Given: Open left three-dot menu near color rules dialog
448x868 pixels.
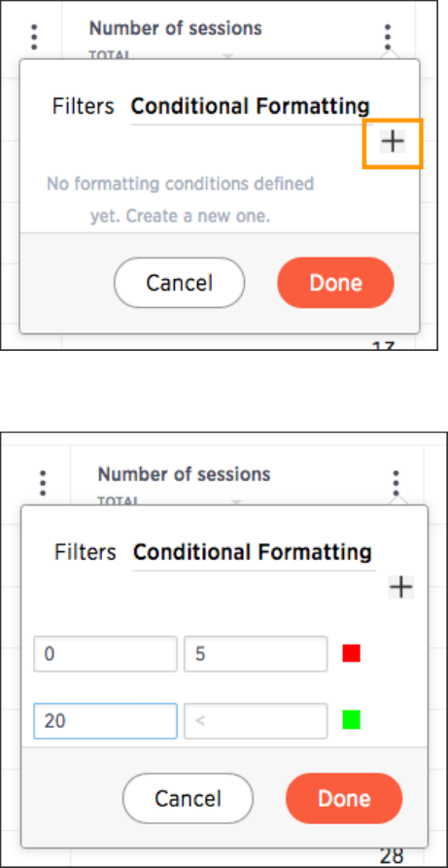Looking at the screenshot, I should 43,483.
